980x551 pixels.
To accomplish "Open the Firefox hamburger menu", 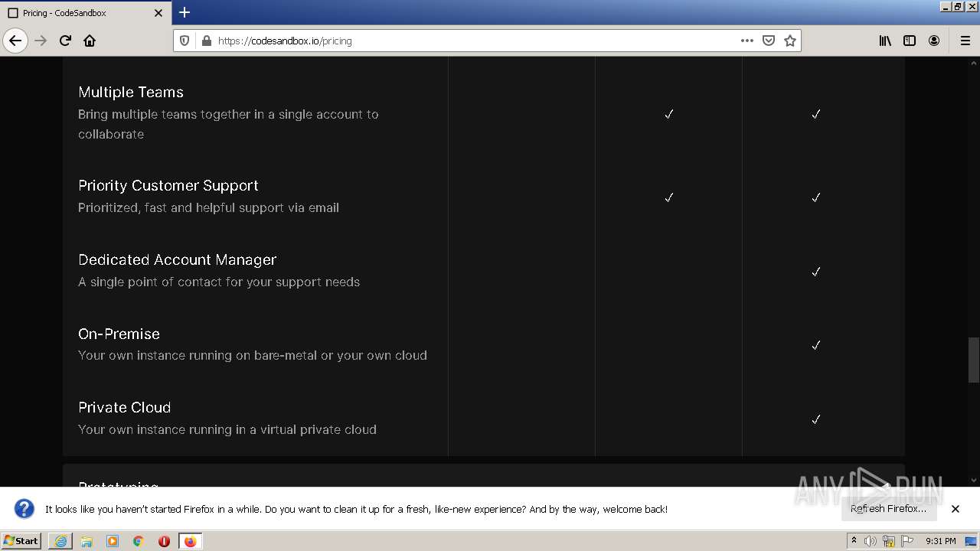I will (x=965, y=41).
